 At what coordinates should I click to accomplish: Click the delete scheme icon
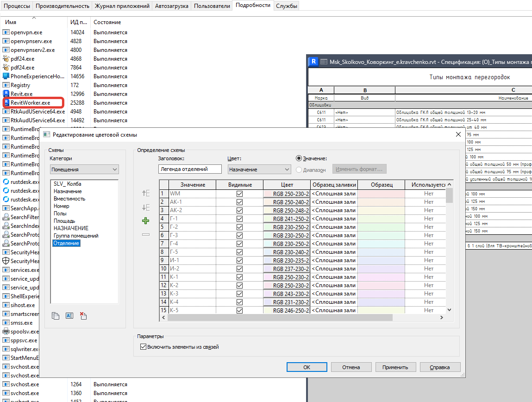point(83,316)
